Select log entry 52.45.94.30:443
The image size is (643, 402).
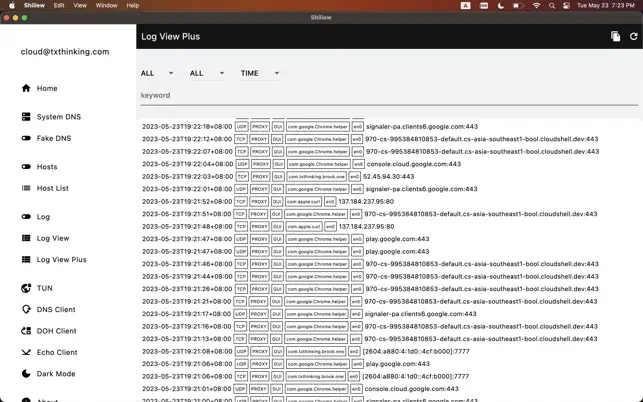[388, 176]
